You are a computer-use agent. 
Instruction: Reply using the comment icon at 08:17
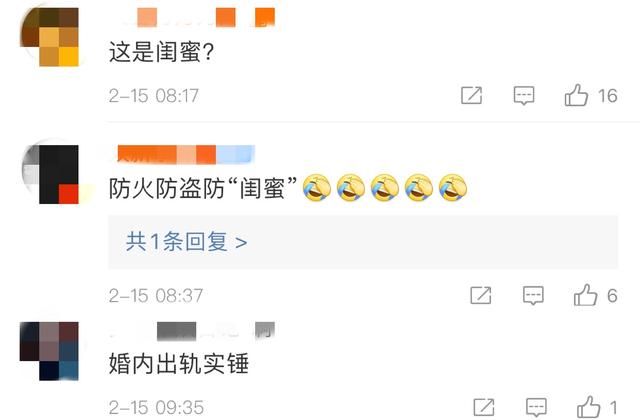pos(524,96)
